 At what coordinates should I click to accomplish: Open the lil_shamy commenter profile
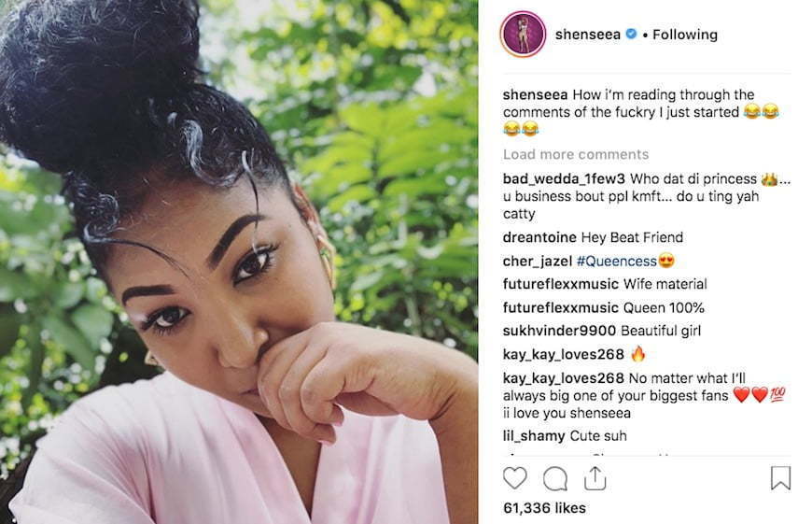533,436
